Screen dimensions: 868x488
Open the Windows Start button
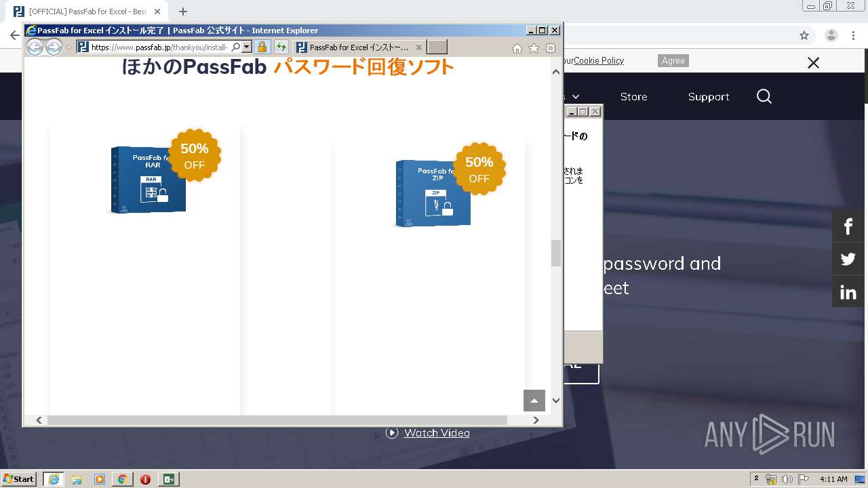pyautogui.click(x=18, y=479)
